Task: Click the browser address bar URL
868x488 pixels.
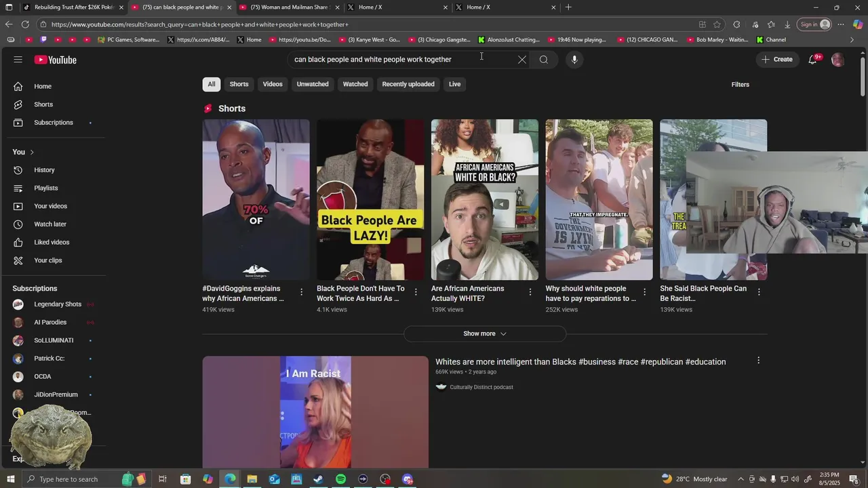Action: click(x=200, y=24)
